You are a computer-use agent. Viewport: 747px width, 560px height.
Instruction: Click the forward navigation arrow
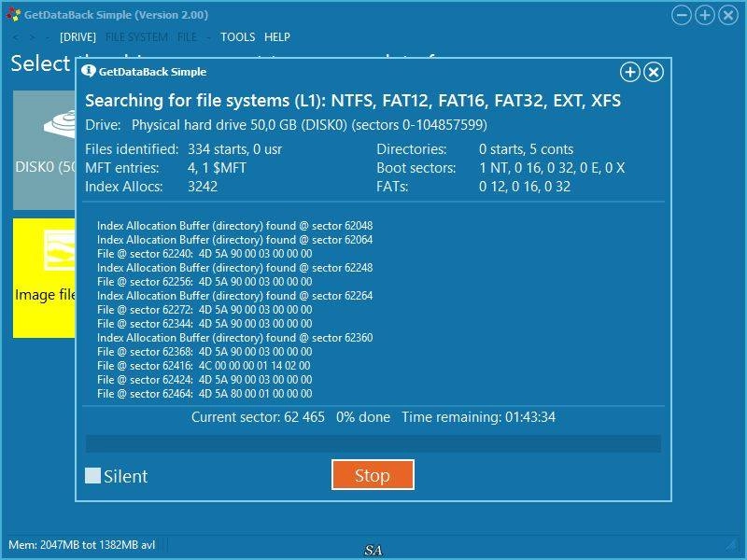click(32, 37)
